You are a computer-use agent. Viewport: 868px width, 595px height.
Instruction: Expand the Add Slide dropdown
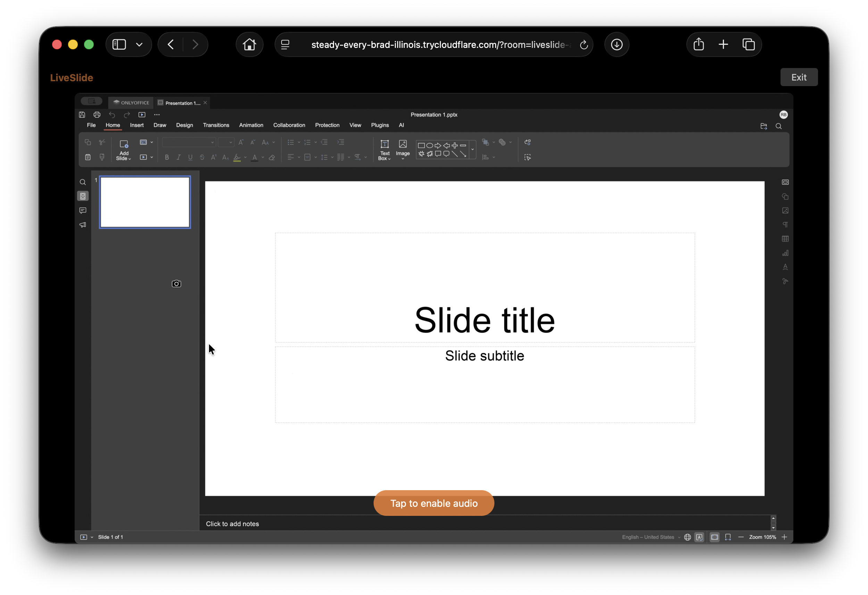[x=130, y=159]
